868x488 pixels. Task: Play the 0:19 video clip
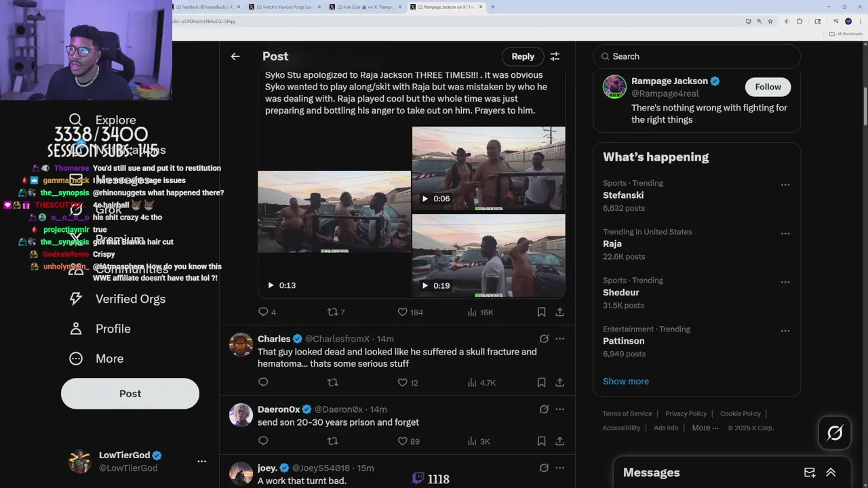coord(425,285)
